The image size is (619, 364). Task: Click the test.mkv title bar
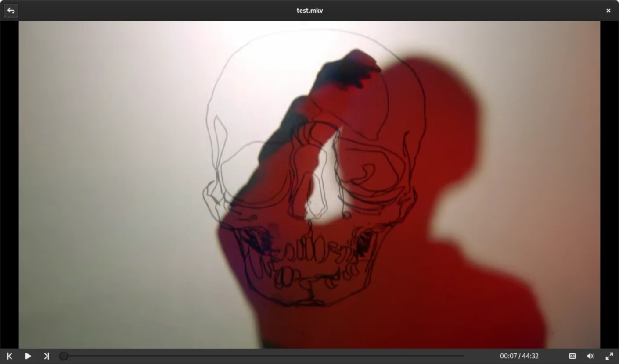point(309,10)
